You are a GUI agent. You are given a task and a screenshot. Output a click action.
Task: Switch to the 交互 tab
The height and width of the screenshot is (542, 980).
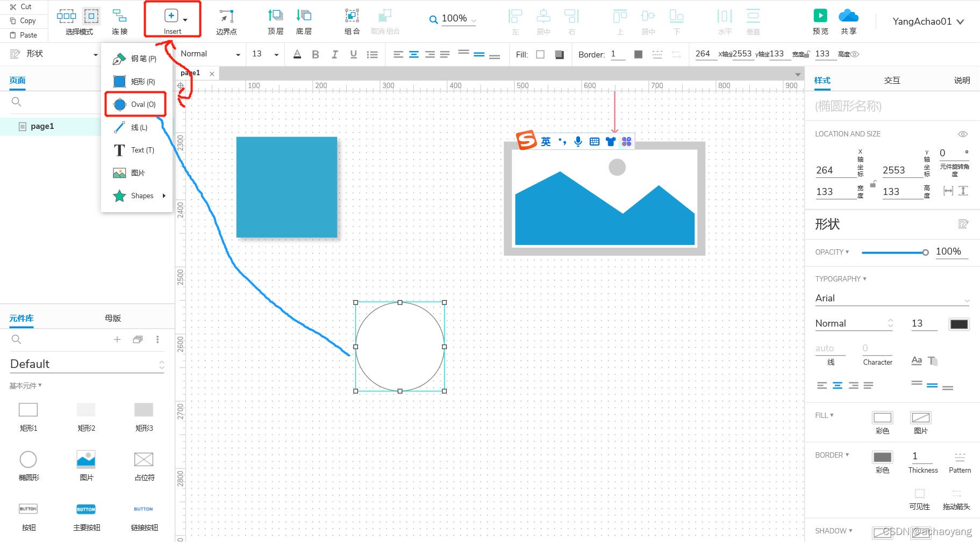tap(892, 81)
